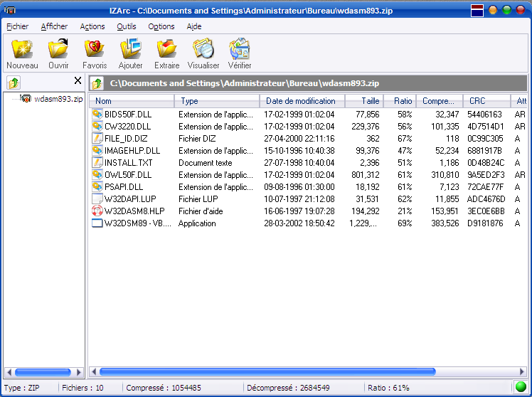Click the left arrow of tree panel scrollbar

click(9, 372)
